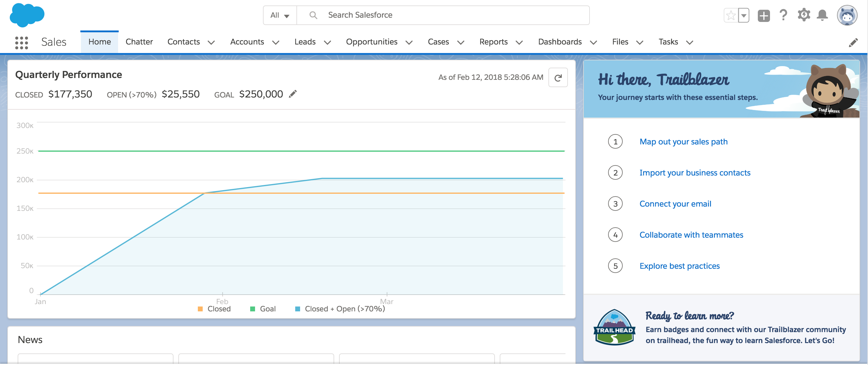
Task: Open the Help question mark icon
Action: (x=783, y=15)
